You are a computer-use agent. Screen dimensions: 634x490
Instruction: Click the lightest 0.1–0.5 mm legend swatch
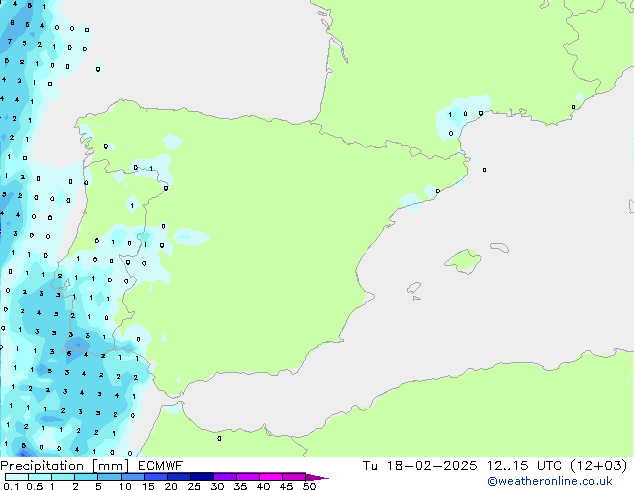click(x=17, y=477)
